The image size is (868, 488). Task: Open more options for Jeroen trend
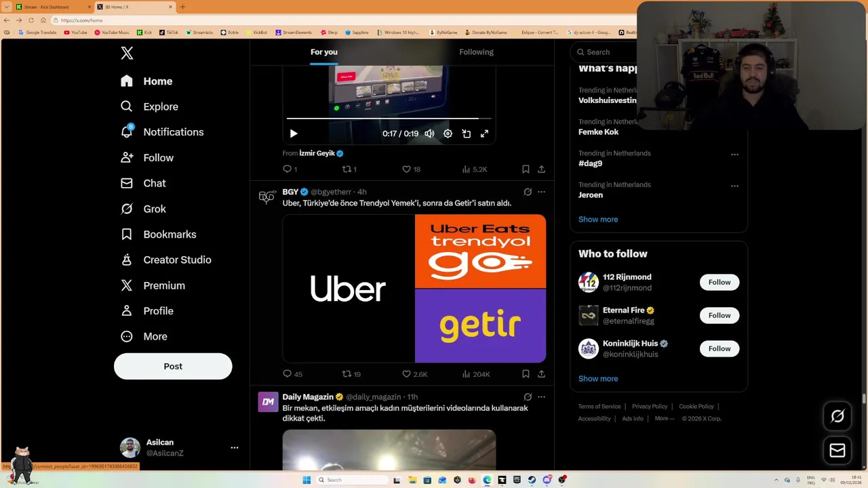click(734, 186)
